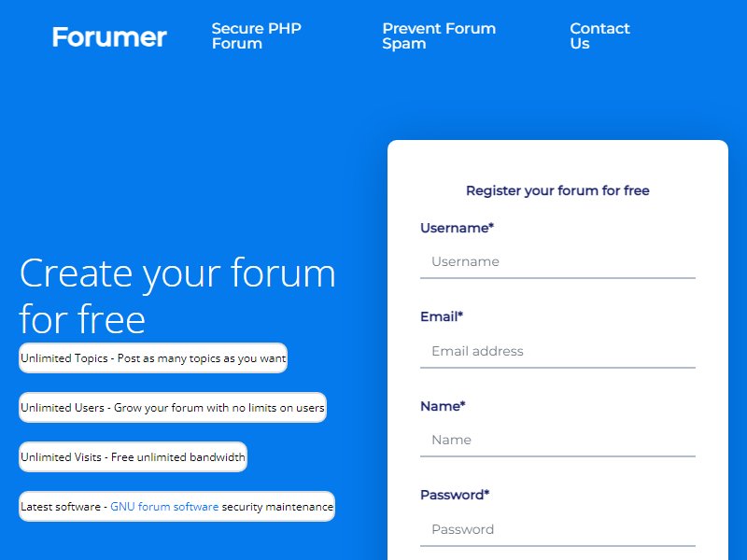Select the Unlimited Visits feature badge
This screenshot has height=560, width=747.
click(x=133, y=457)
